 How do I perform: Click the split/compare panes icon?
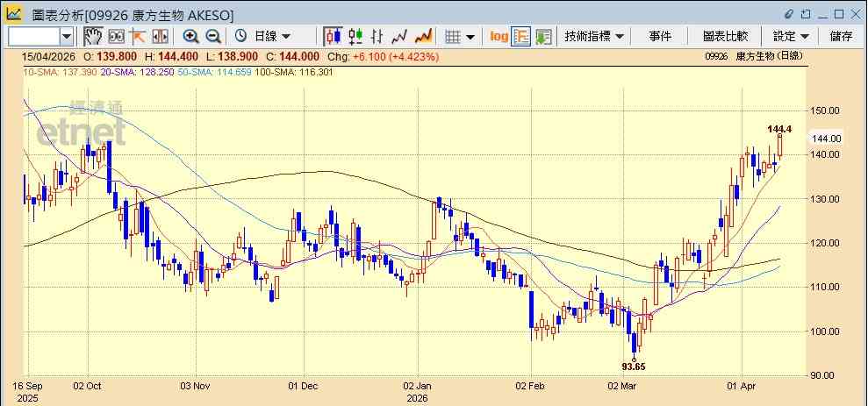[x=160, y=37]
